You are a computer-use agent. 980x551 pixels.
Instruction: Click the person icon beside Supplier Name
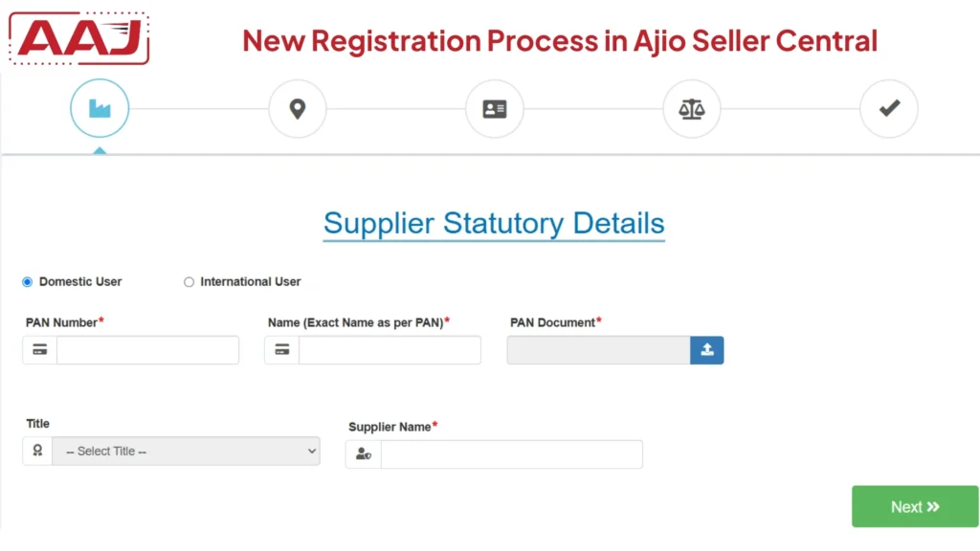click(x=364, y=453)
